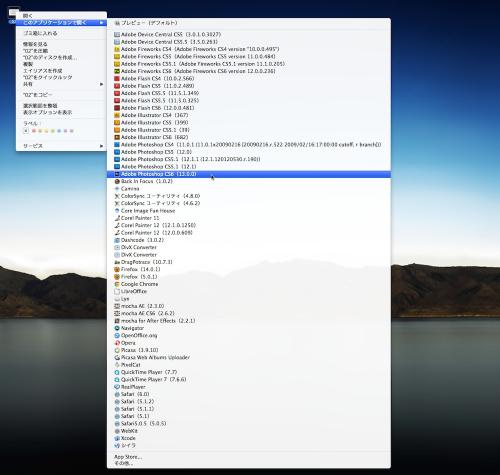Image resolution: width=500 pixels, height=475 pixels.
Task: Click the ColorSync utility 4.8.0 icon
Action: click(x=117, y=196)
